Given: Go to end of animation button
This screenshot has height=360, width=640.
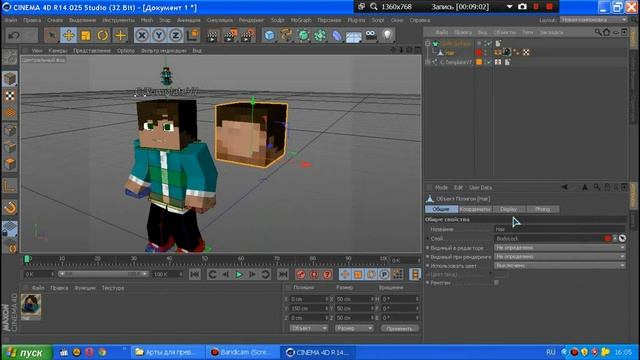Looking at the screenshot, I should pyautogui.click(x=283, y=275).
